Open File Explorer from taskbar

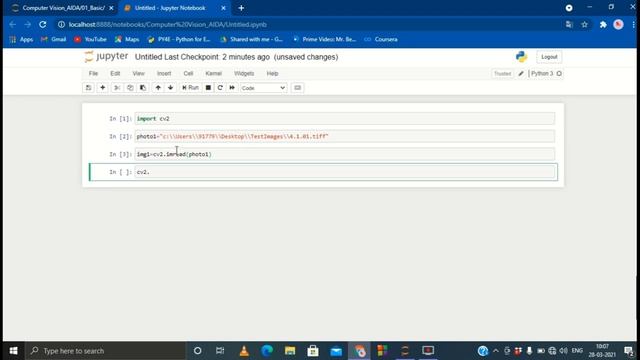290,351
